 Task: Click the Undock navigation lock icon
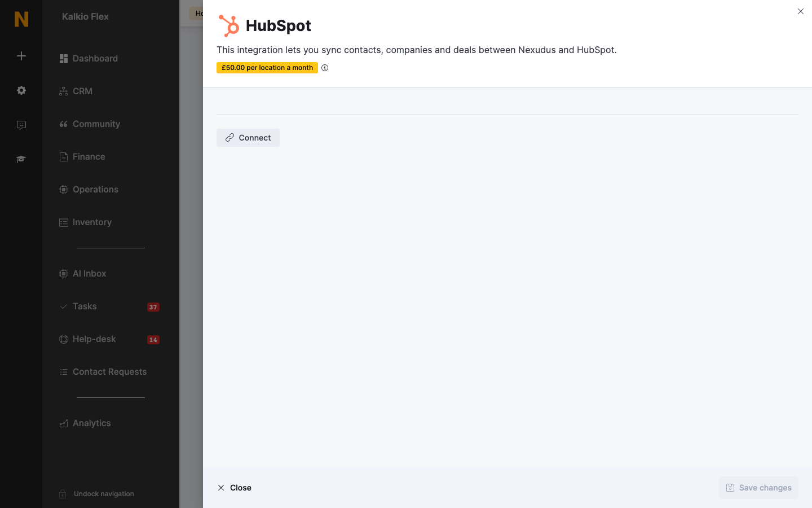tap(63, 494)
